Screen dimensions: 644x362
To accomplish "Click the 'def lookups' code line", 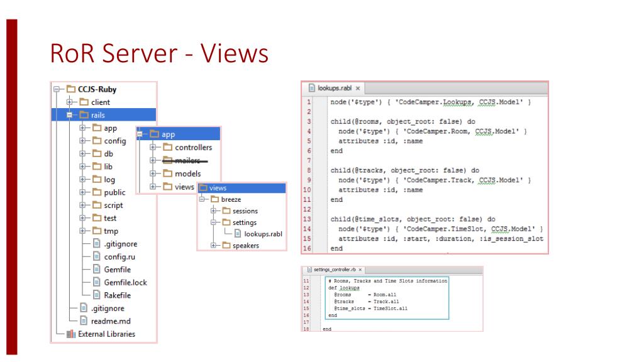I will (344, 288).
